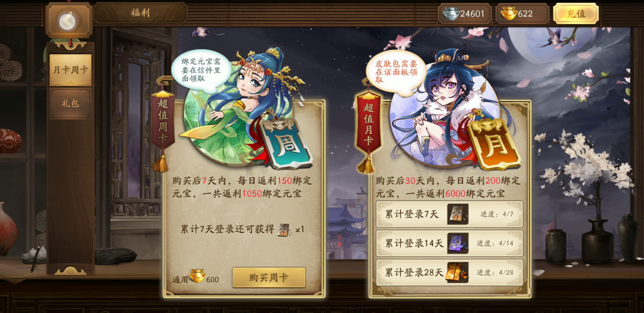The width and height of the screenshot is (644, 313).
Task: Click the 福利 title banner
Action: (x=140, y=12)
